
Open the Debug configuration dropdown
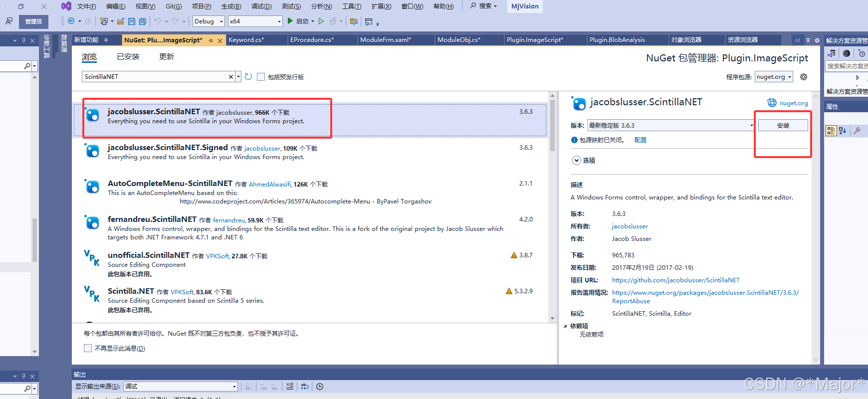pos(209,21)
